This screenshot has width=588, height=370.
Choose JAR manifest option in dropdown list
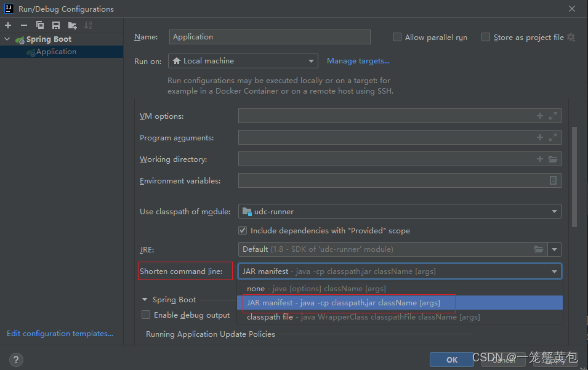[x=400, y=302]
